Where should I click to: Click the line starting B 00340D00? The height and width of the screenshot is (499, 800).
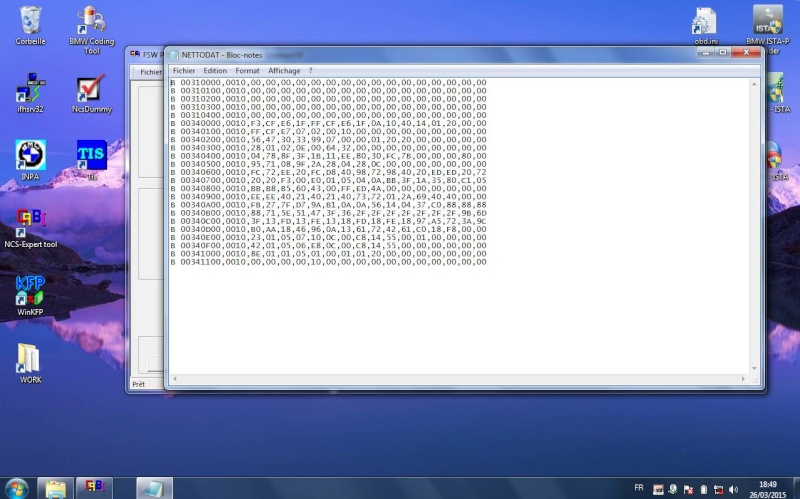click(x=329, y=230)
